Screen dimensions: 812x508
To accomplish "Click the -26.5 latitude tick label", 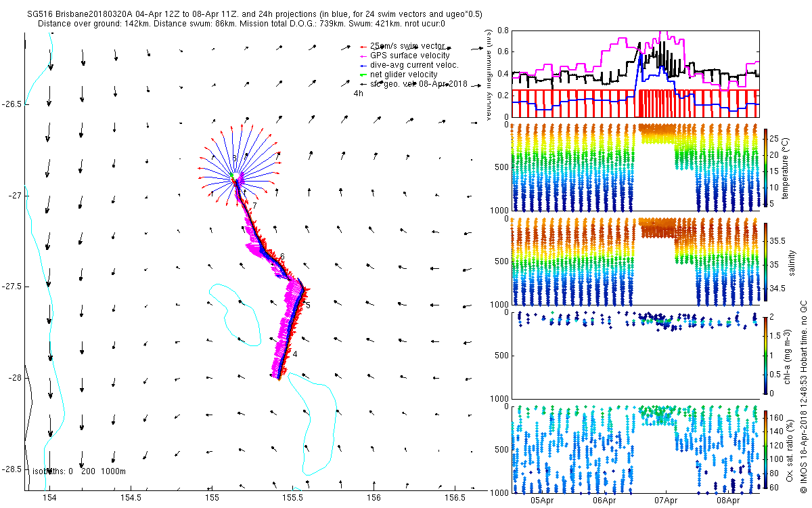I will (12, 104).
